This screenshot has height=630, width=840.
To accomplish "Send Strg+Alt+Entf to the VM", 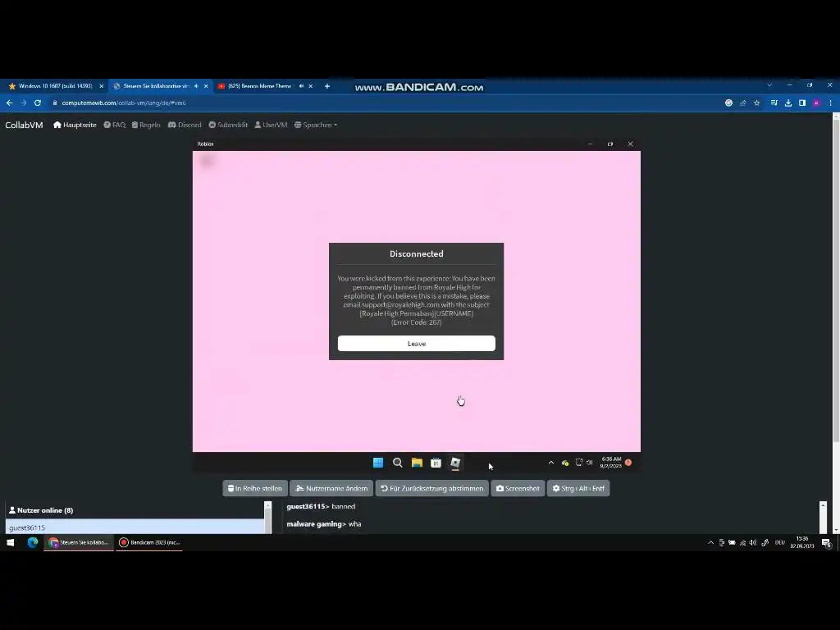I will [578, 488].
